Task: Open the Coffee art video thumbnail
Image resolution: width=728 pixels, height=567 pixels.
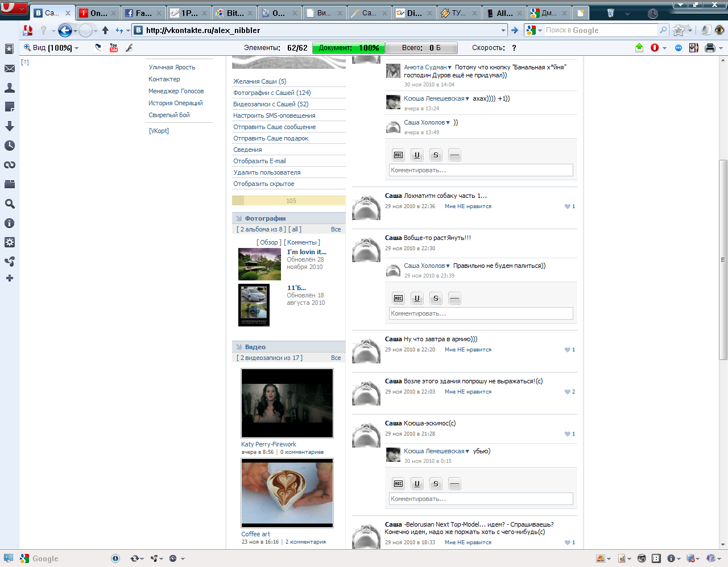Action: click(287, 493)
